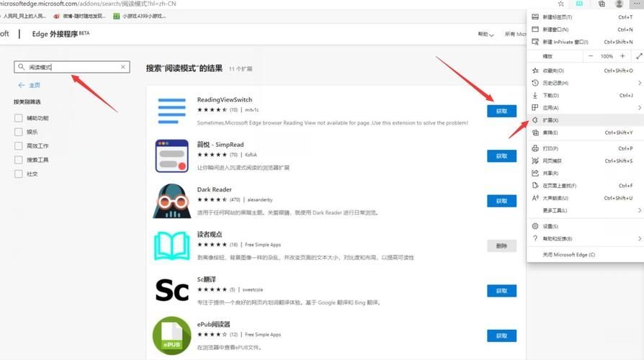Image resolution: width=644 pixels, height=360 pixels.
Task: Clear the search box with the X
Action: [x=122, y=67]
